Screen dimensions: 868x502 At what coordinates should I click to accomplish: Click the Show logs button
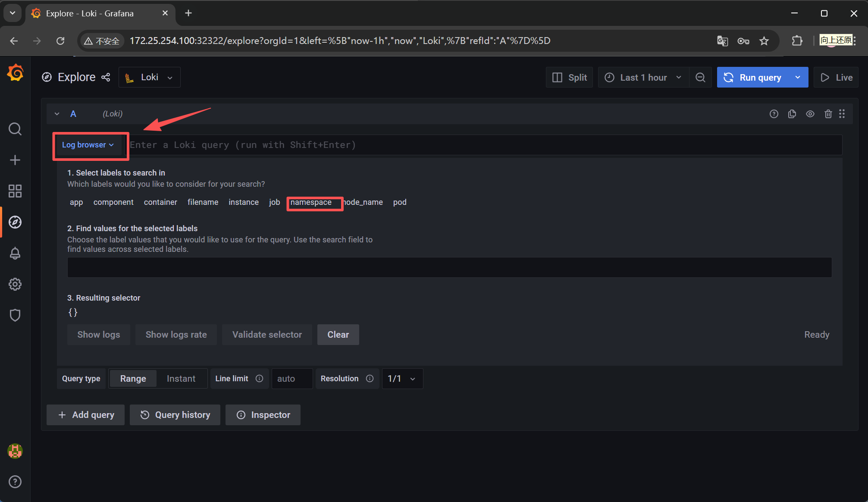pos(99,335)
